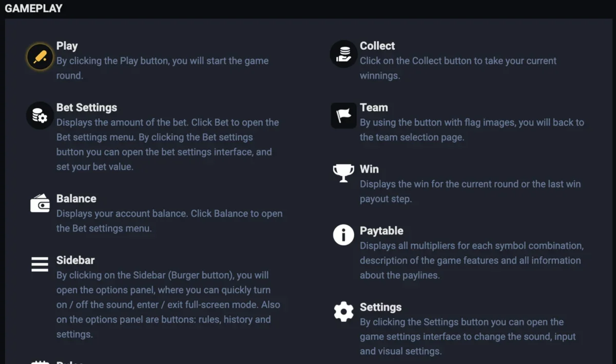Screen dimensions: 616x364
Task: Click the Balance section heading
Action: click(x=76, y=198)
